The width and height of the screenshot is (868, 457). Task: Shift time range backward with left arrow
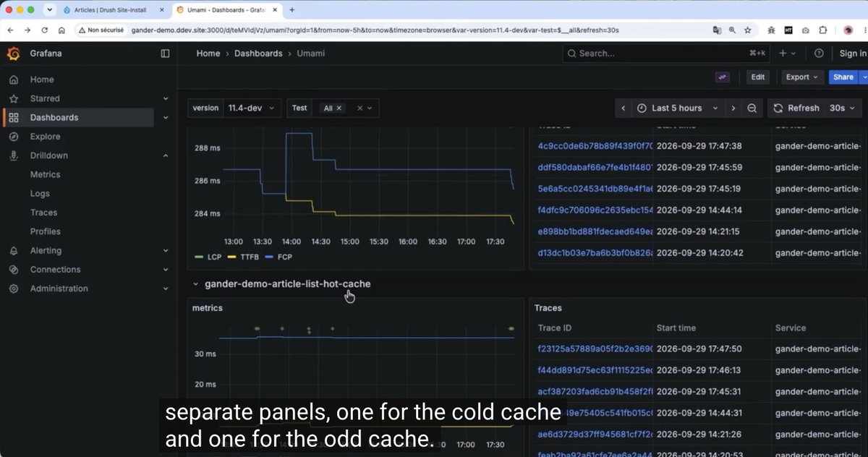pos(623,108)
